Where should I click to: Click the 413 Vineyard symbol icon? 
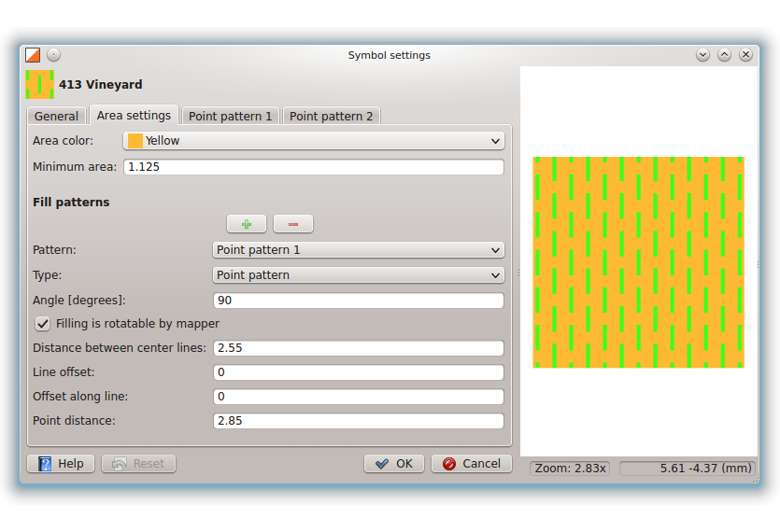(40, 85)
